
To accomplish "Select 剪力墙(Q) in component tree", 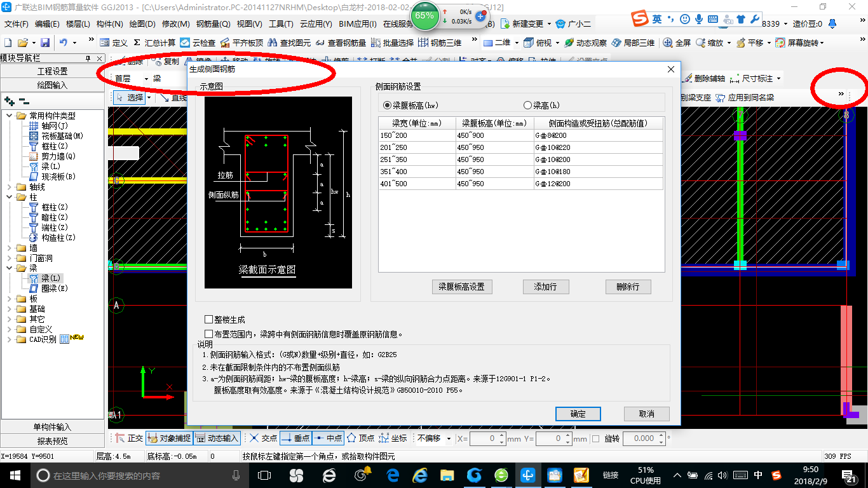I will click(53, 156).
